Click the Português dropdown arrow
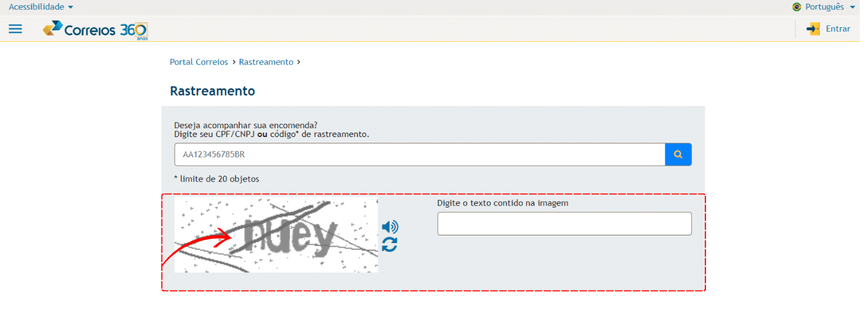868x316 pixels. (852, 7)
